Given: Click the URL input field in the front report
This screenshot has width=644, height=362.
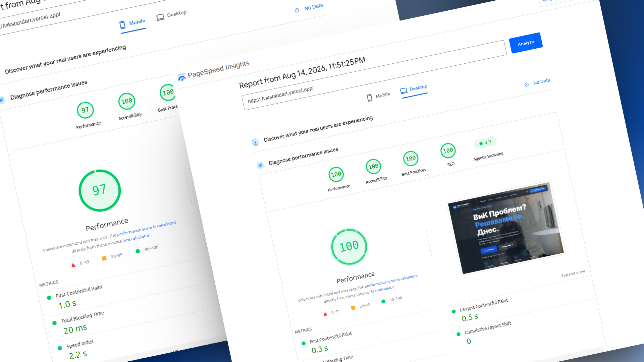Looking at the screenshot, I should pos(374,75).
